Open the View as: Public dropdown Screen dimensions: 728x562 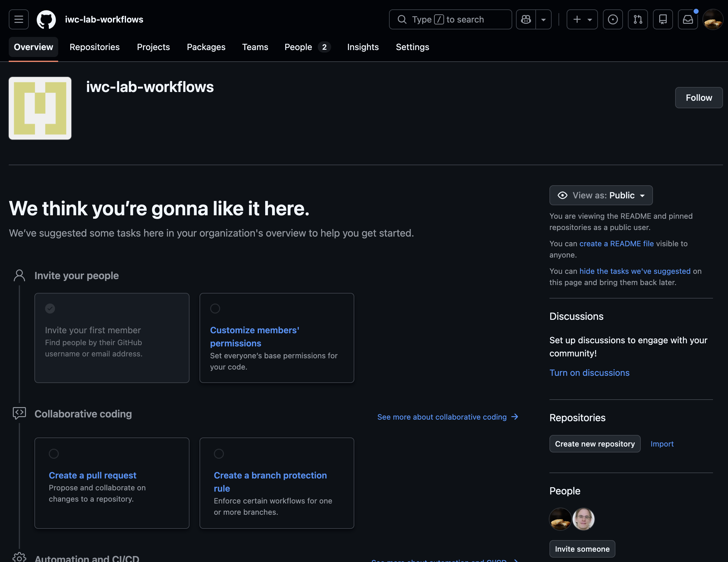pos(601,196)
